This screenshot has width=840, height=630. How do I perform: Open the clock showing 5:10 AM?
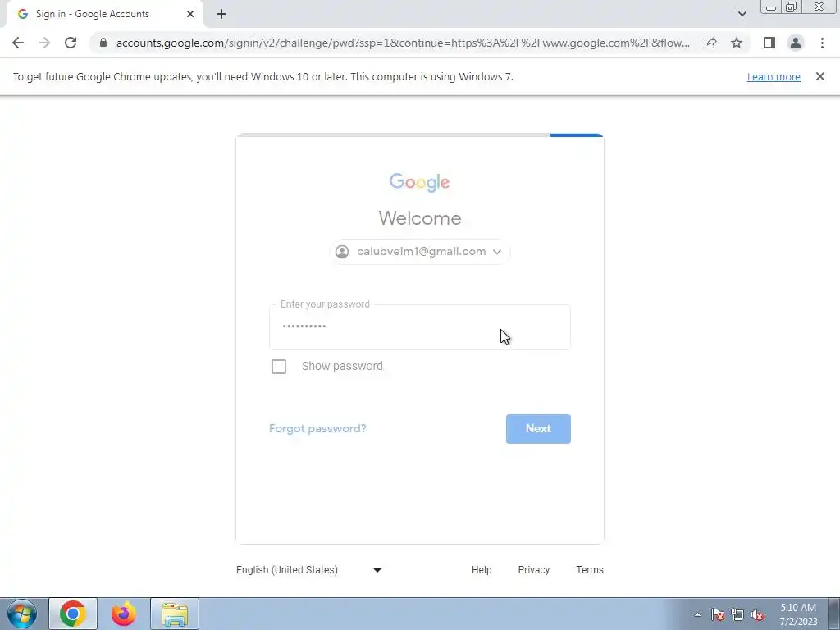point(798,614)
